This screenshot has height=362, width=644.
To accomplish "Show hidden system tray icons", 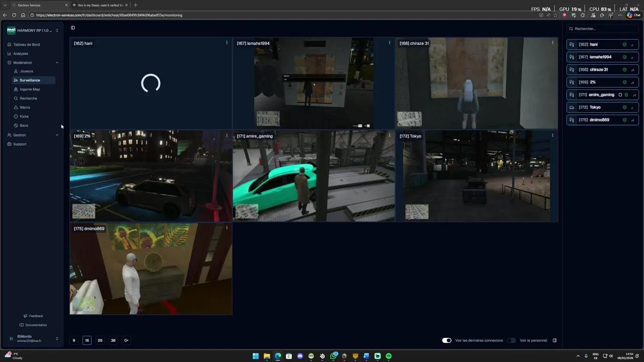I will (x=578, y=356).
